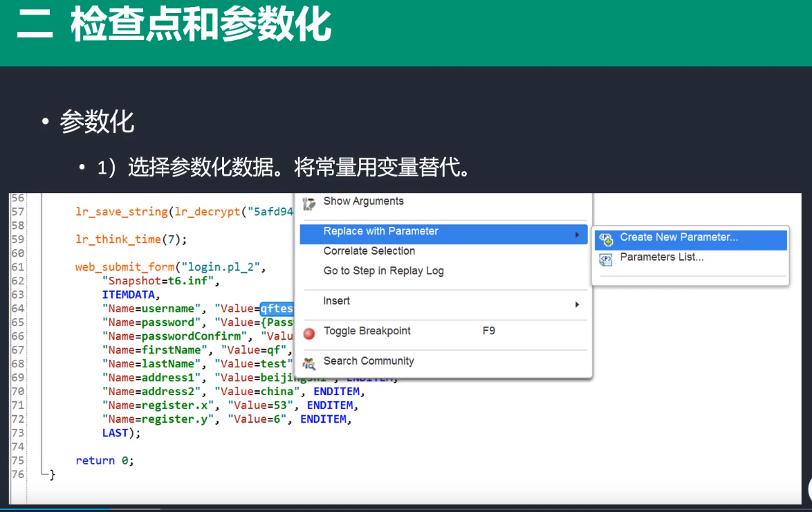This screenshot has height=512, width=812.
Task: Click ENDITEM on line 72
Action: 323,419
